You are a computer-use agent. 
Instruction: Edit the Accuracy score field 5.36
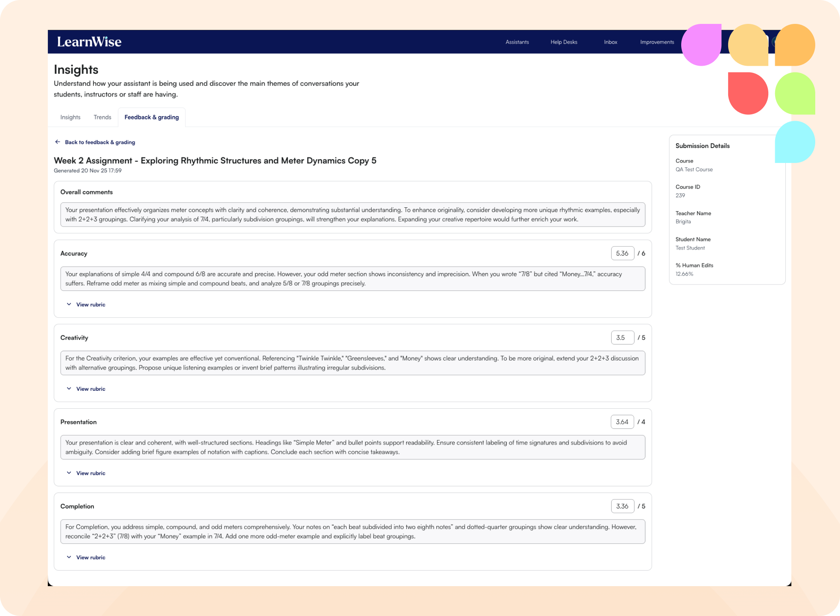(622, 253)
